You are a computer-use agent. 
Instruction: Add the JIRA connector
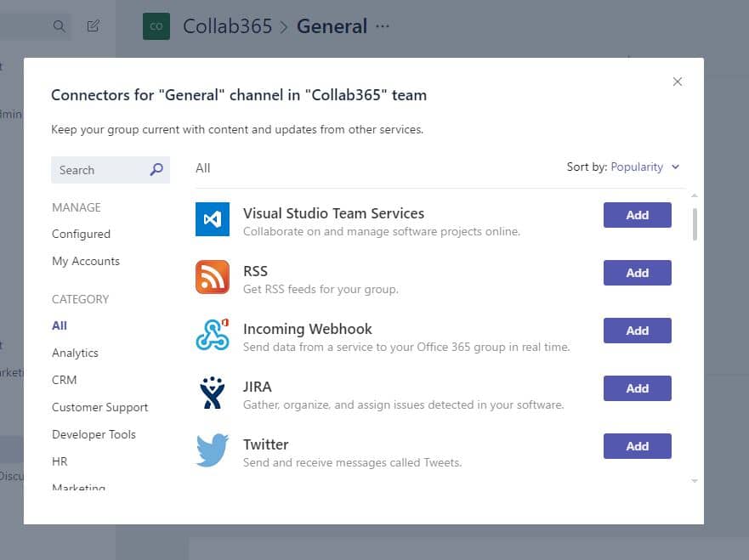pyautogui.click(x=638, y=388)
